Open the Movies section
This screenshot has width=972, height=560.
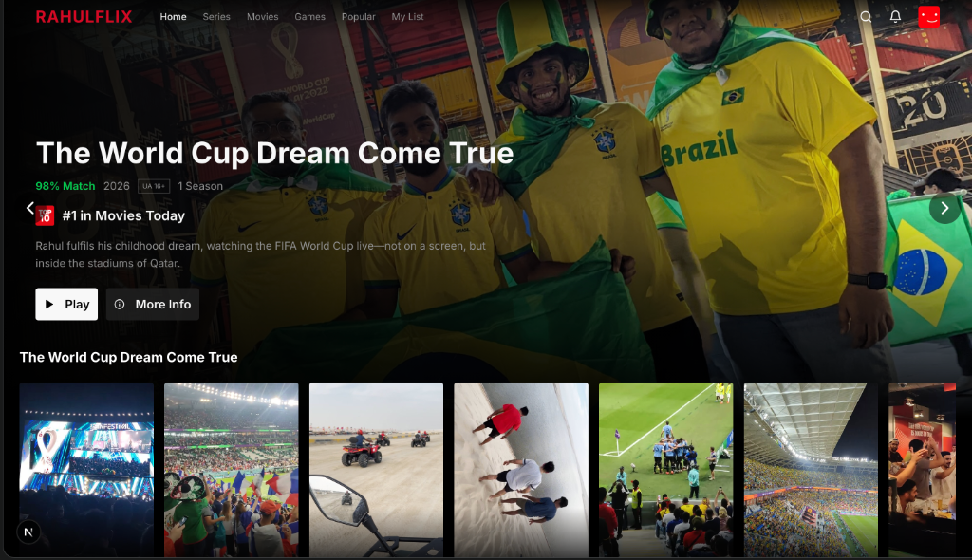[x=262, y=17]
